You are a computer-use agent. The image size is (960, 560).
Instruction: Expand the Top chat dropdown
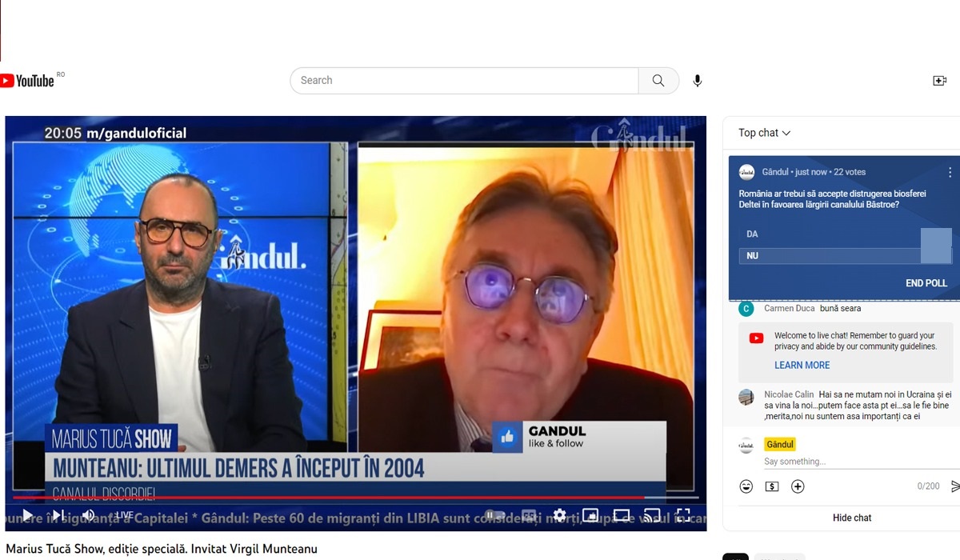[x=765, y=133]
